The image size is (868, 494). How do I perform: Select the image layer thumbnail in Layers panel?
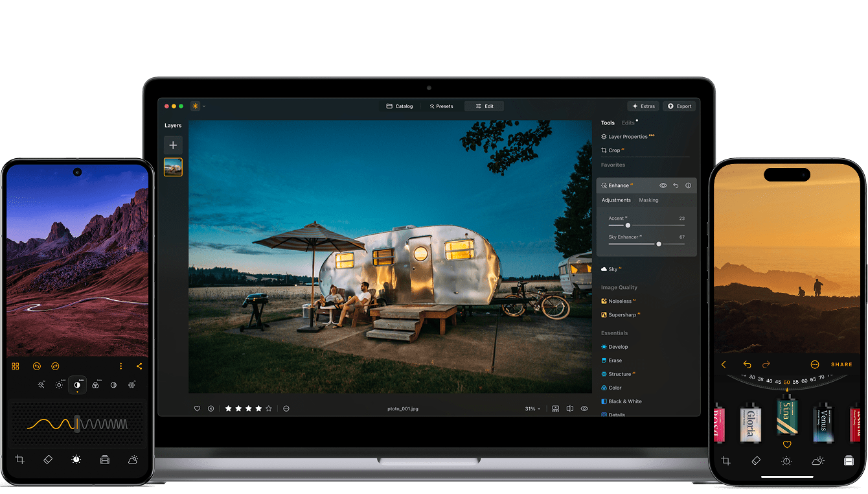click(173, 166)
